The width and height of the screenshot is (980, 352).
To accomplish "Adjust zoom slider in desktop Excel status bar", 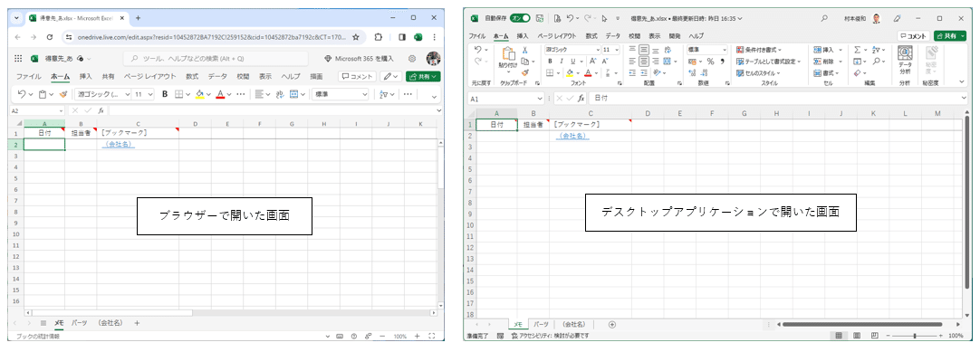I will click(915, 336).
